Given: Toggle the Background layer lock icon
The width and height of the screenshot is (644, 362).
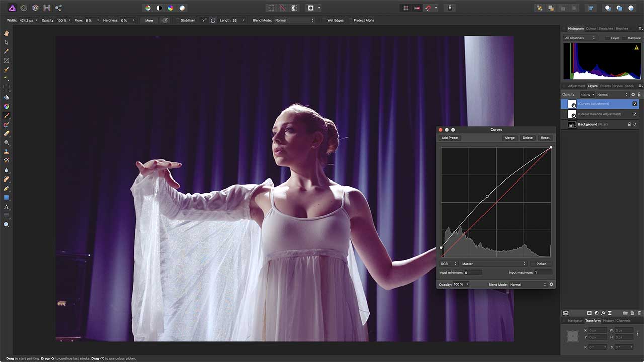Looking at the screenshot, I should point(629,125).
